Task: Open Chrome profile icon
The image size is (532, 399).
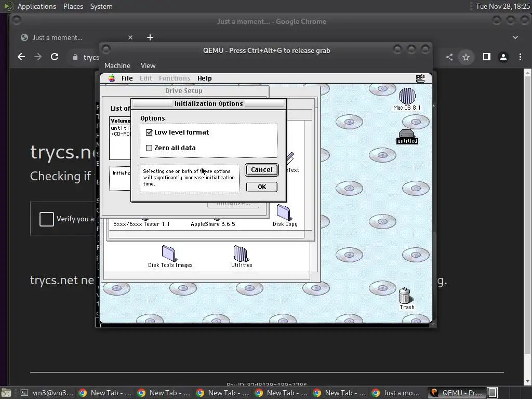Action: click(503, 57)
